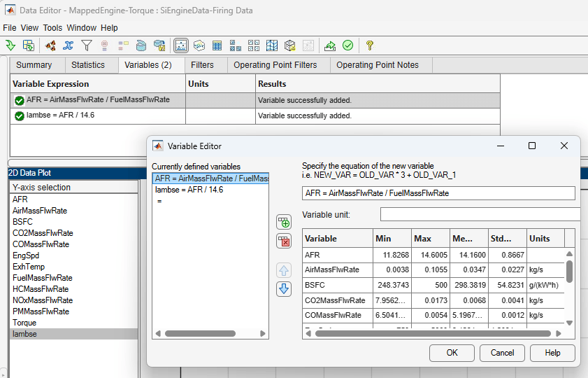Click the move variable up arrow
The height and width of the screenshot is (378, 588).
point(284,270)
